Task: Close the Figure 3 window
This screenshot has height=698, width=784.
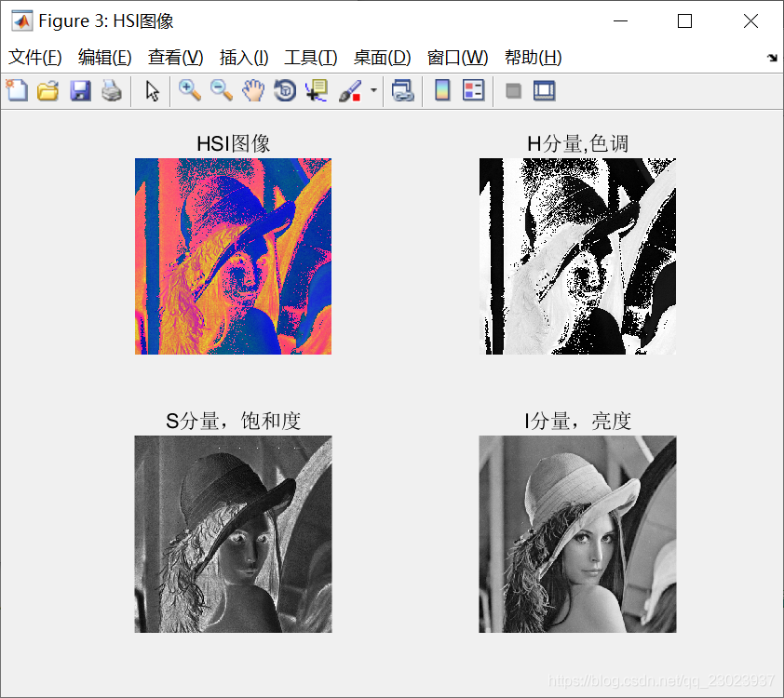Action: click(x=750, y=21)
